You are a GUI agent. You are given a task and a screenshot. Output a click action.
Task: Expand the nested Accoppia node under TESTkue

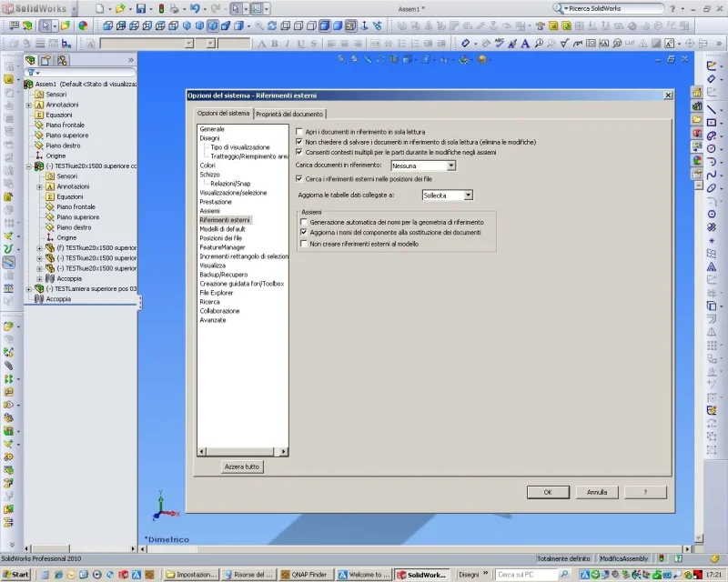click(39, 279)
